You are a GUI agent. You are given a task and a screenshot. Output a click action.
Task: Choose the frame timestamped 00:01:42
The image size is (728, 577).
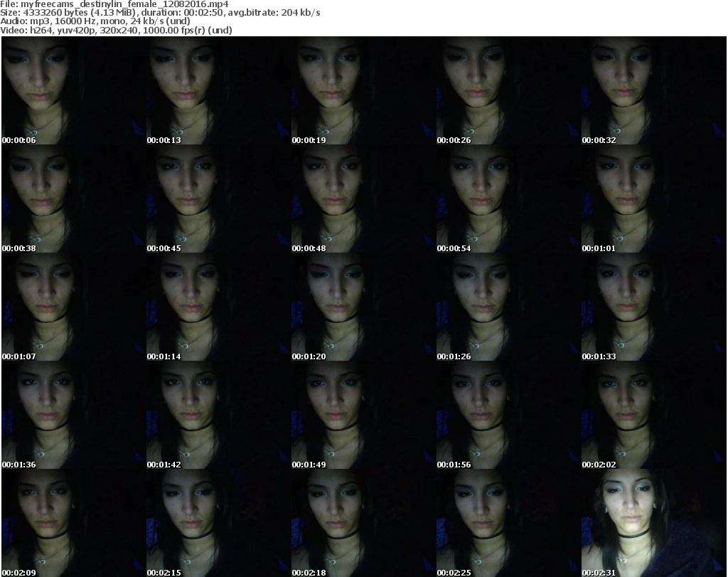(x=219, y=415)
